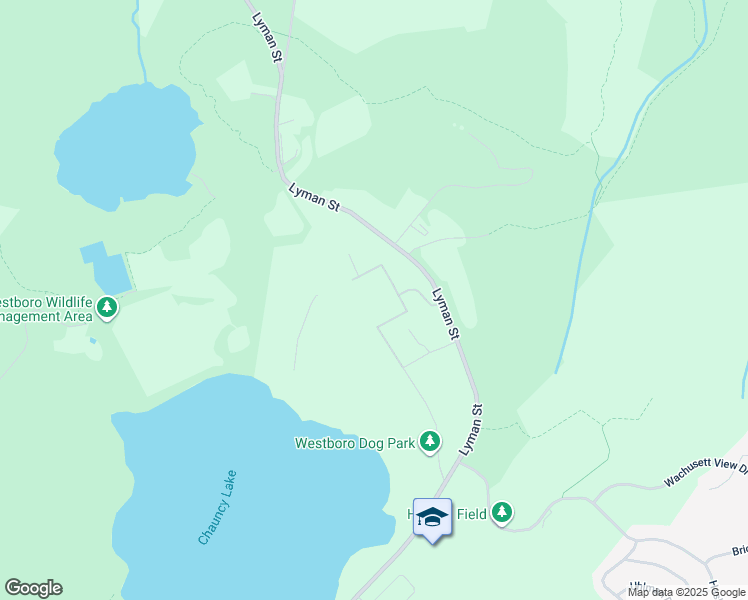Click the Westboro Wildlife Management Area text
Viewport: 748px width, 600px height.
click(46, 309)
